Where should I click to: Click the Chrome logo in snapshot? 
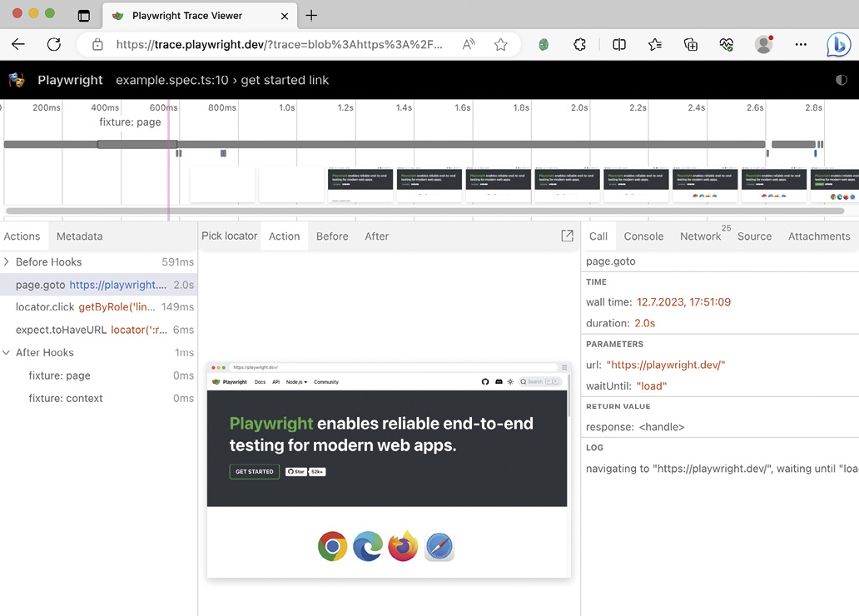pos(332,546)
